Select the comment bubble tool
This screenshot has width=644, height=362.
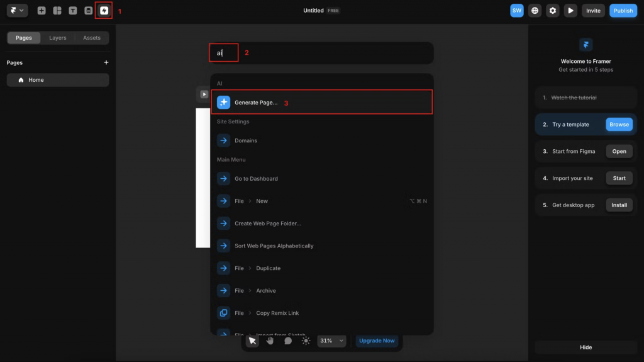point(288,341)
